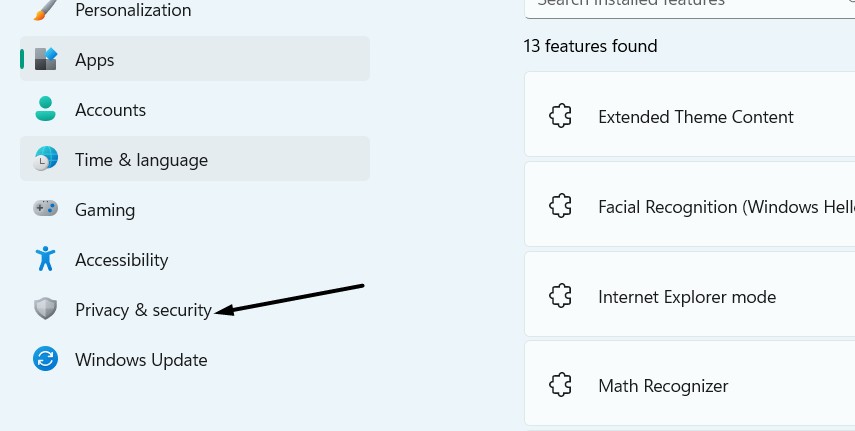The image size is (855, 431).
Task: Focus the Search installed features field
Action: click(x=680, y=4)
